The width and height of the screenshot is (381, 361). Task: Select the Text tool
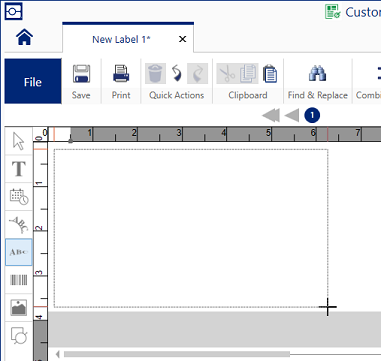[x=18, y=169]
